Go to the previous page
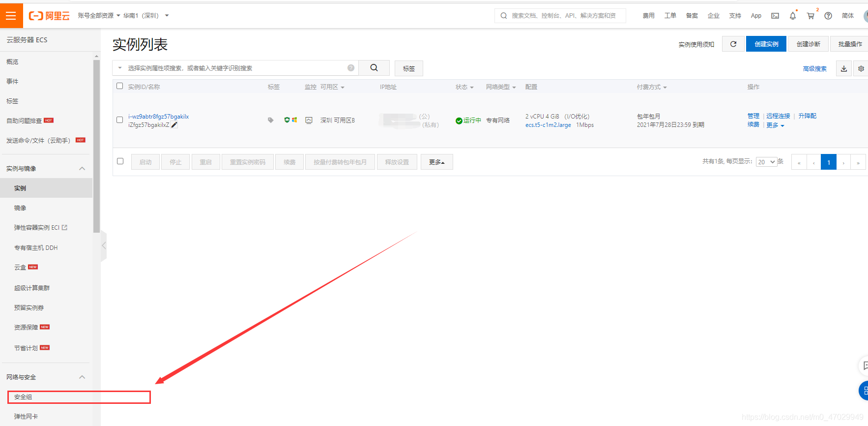868x426 pixels. [813, 162]
